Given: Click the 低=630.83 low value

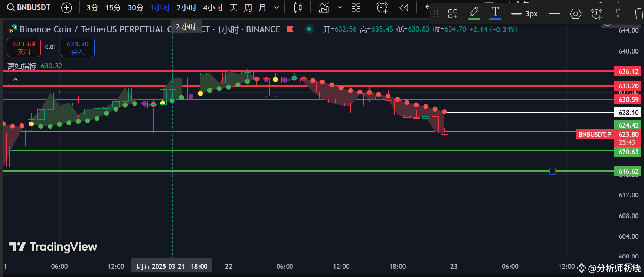Looking at the screenshot, I should [413, 29].
